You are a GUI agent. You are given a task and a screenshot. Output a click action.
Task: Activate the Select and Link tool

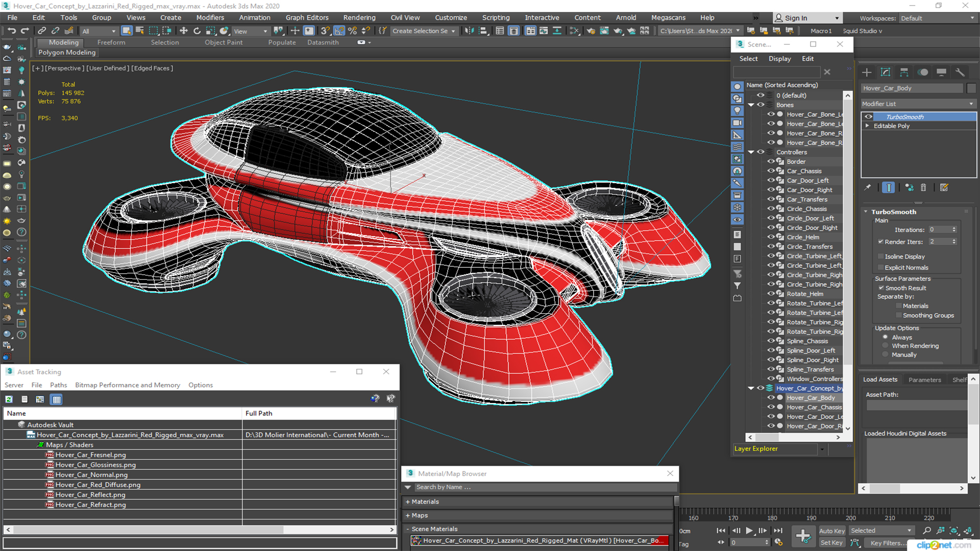pyautogui.click(x=42, y=31)
